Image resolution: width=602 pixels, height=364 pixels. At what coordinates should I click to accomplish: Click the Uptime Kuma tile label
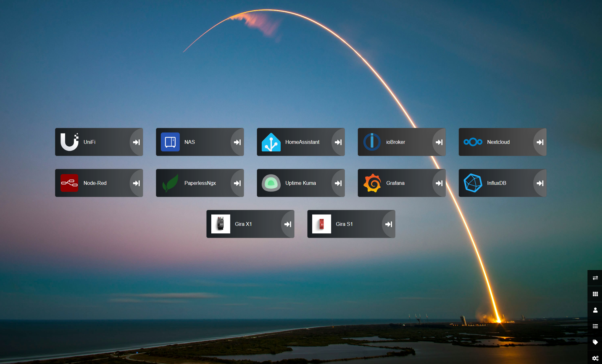click(x=301, y=183)
